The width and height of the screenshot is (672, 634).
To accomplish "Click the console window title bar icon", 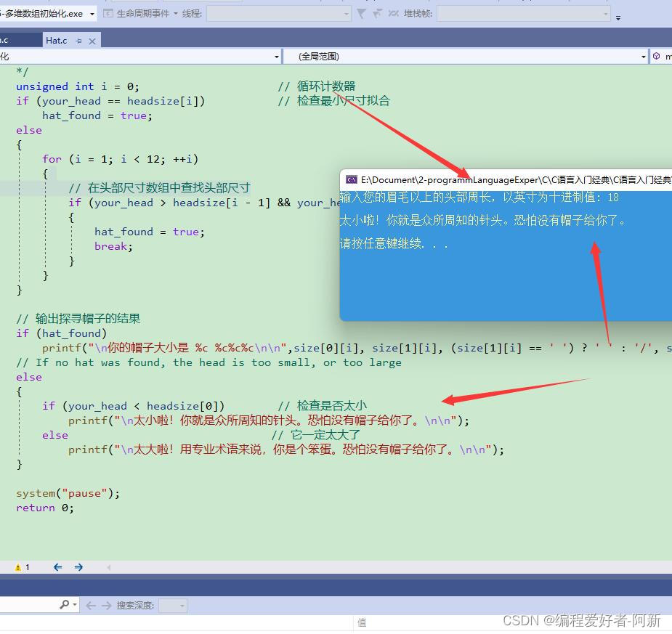I will pyautogui.click(x=352, y=179).
